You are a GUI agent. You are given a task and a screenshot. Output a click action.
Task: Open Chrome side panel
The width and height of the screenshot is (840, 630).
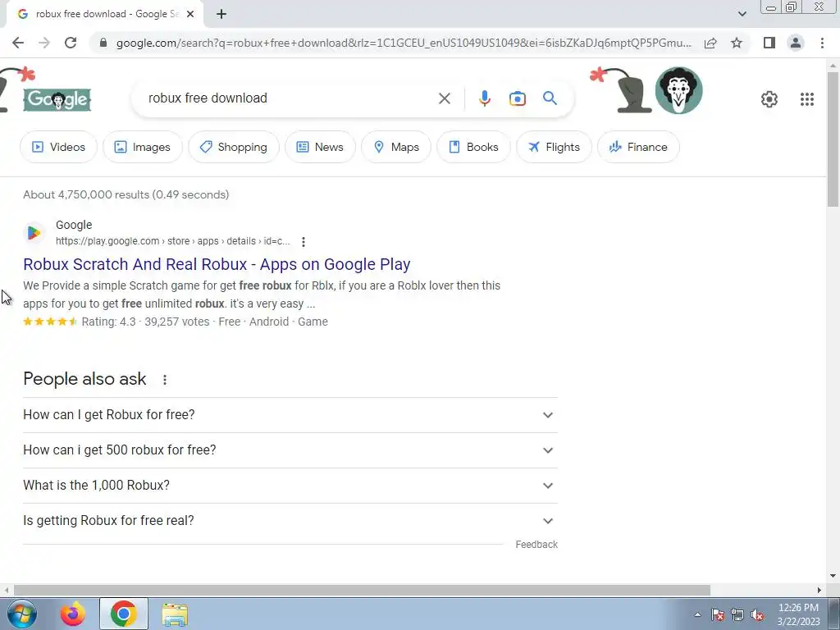click(769, 43)
